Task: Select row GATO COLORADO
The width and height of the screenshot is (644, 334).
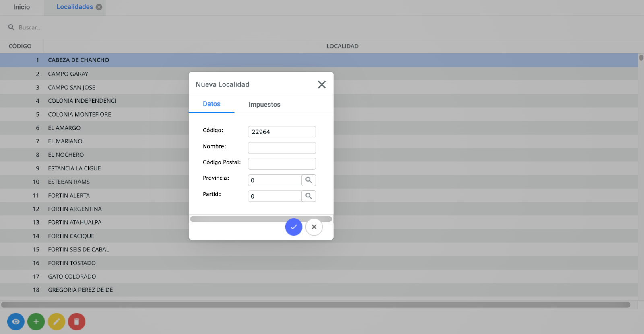Action: [x=319, y=277]
